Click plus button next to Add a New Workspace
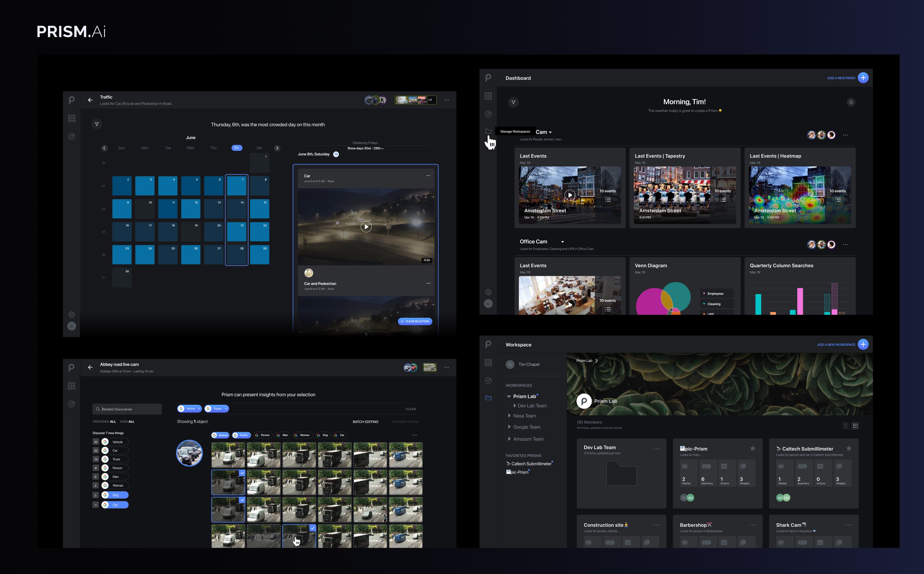Image resolution: width=924 pixels, height=574 pixels. pos(863,344)
